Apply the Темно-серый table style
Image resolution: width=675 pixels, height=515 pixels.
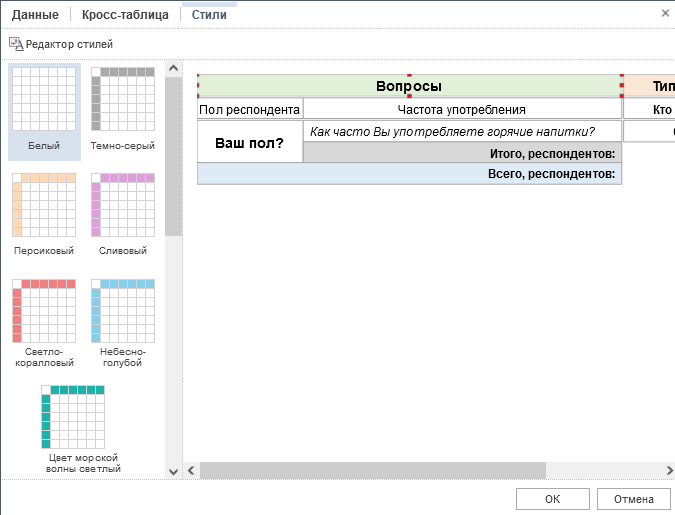pos(122,100)
